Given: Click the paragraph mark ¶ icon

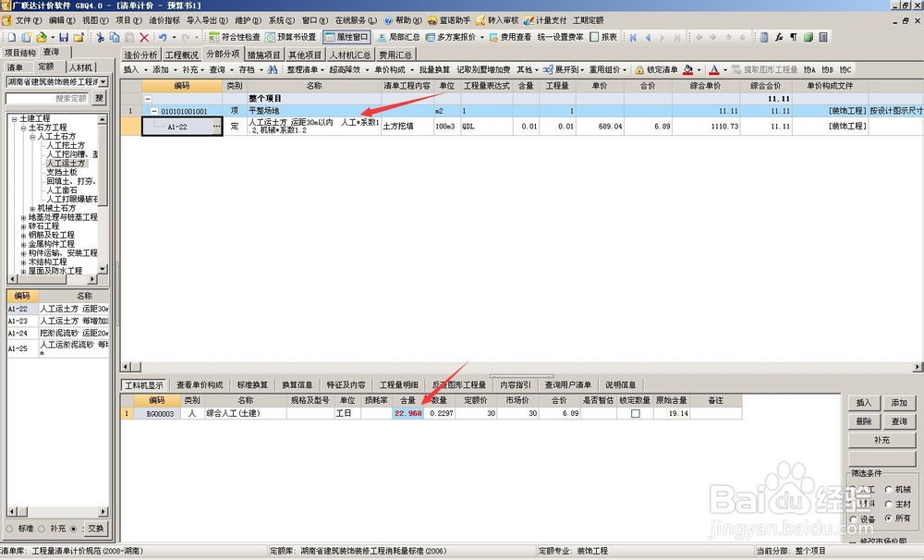Looking at the screenshot, I should tap(793, 37).
